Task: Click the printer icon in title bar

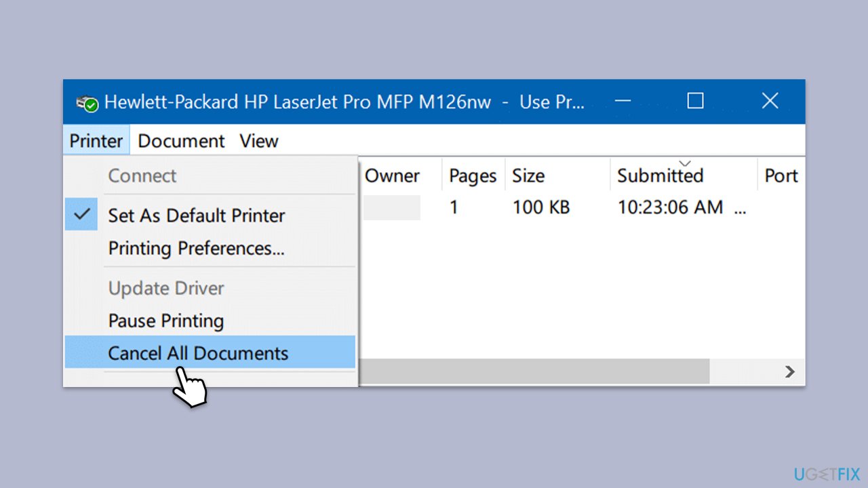Action: tap(87, 104)
